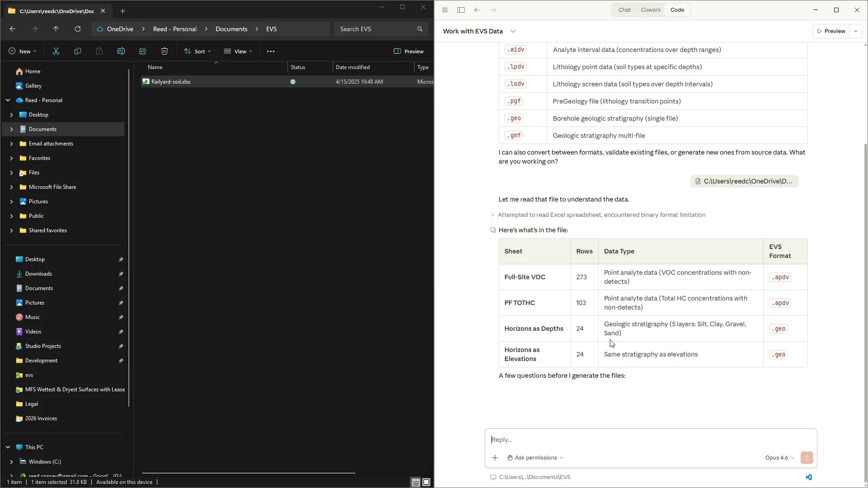
Task: Navigate back in File Explorer
Action: point(13,29)
